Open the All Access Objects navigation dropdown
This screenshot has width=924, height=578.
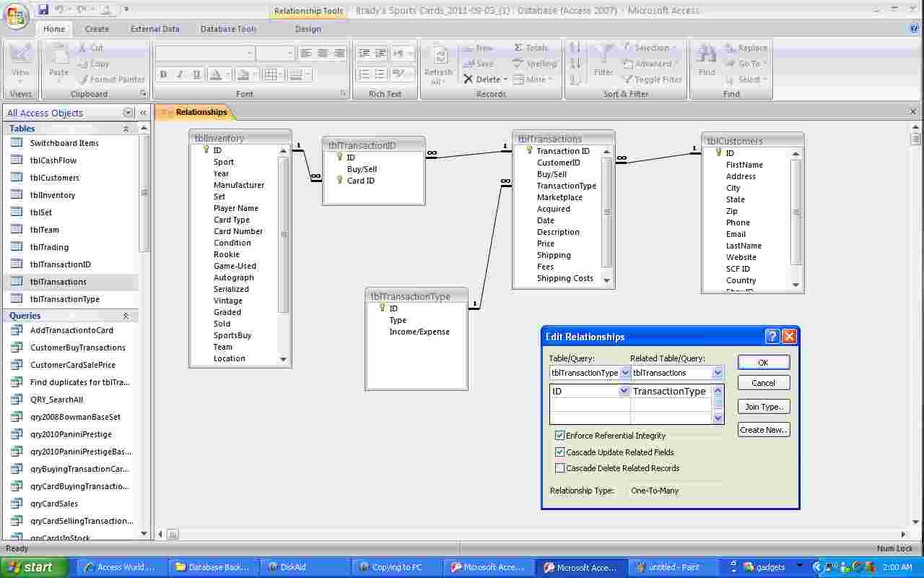[128, 113]
